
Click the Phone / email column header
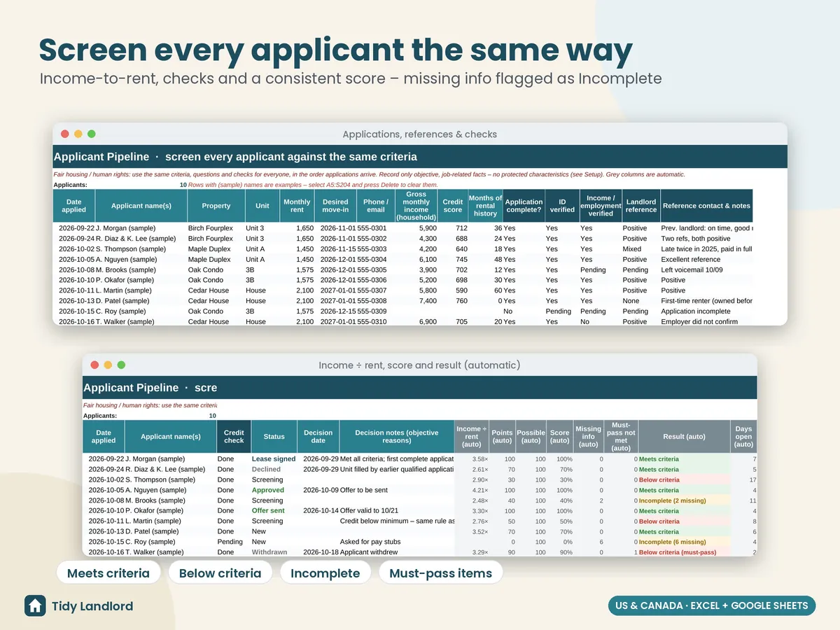pyautogui.click(x=376, y=206)
